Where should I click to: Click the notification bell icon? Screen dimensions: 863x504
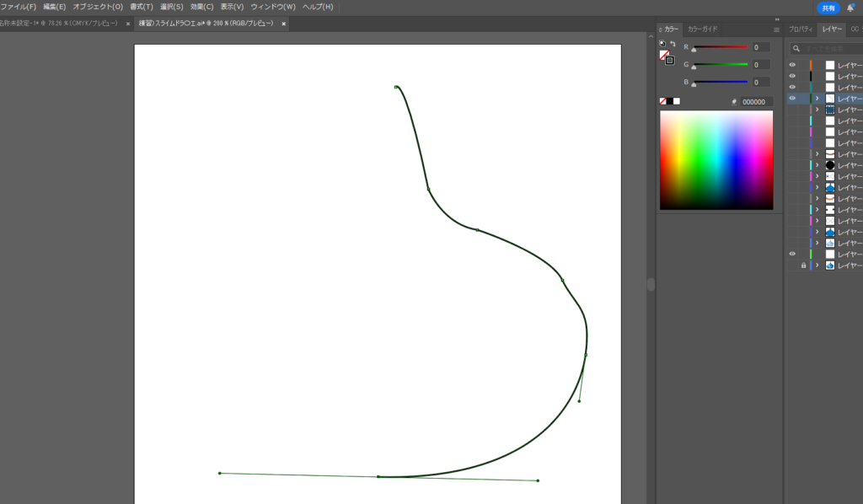(x=850, y=7)
